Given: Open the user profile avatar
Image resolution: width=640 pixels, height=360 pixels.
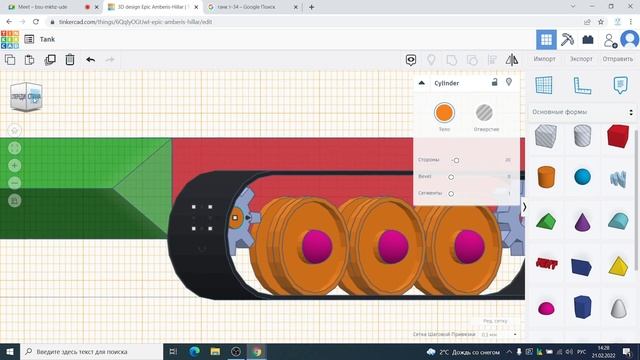Looking at the screenshot, I should [x=630, y=40].
